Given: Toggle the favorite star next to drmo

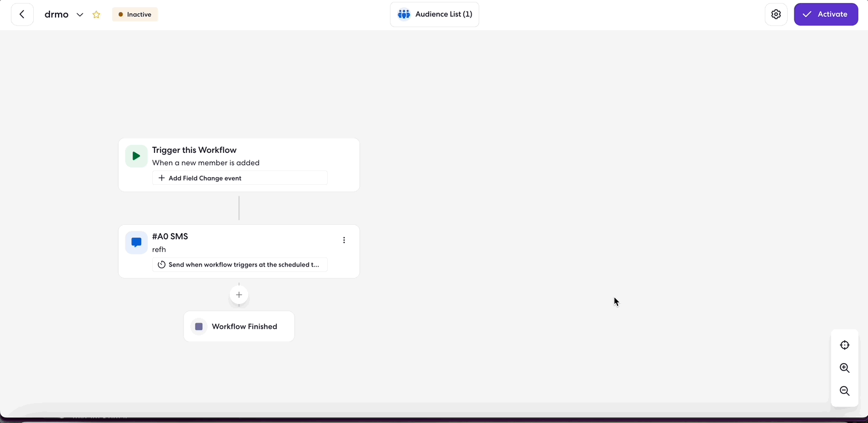Looking at the screenshot, I should [x=96, y=14].
